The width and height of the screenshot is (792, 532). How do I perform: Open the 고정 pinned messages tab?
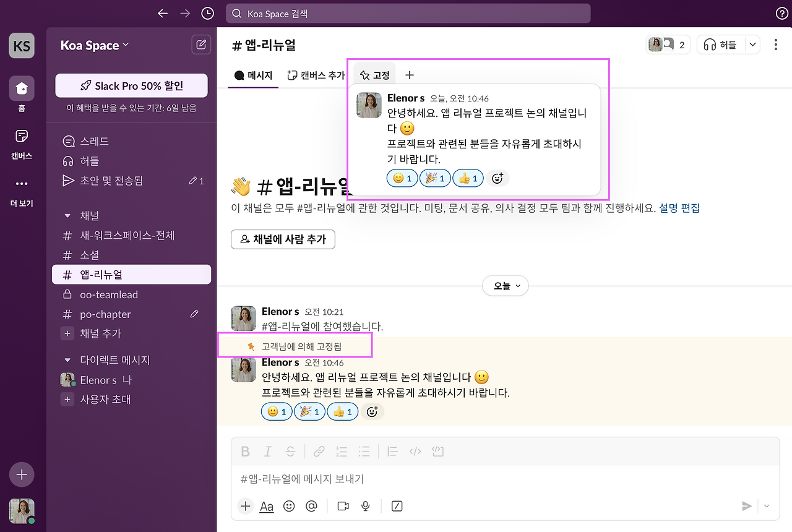click(374, 74)
